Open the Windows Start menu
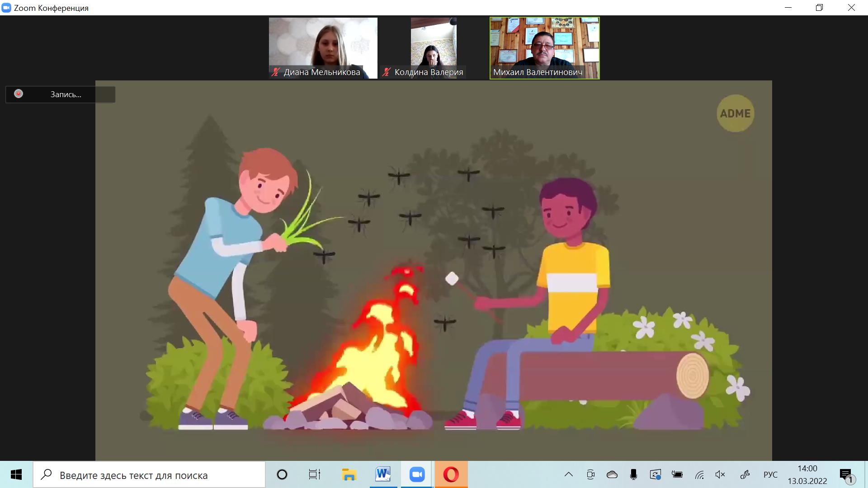The width and height of the screenshot is (868, 488). [16, 474]
